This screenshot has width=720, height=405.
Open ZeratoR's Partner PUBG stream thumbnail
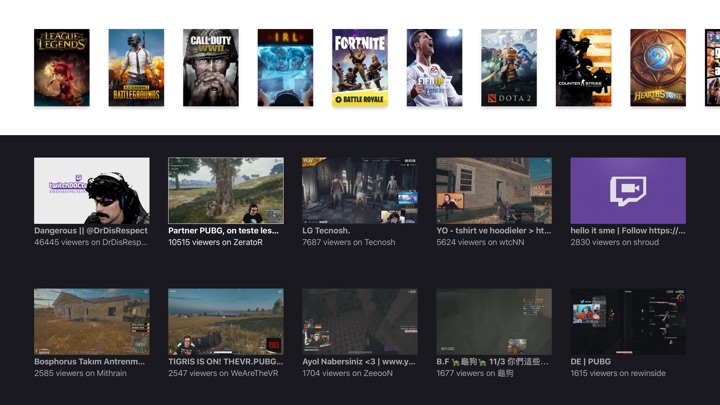(x=226, y=191)
